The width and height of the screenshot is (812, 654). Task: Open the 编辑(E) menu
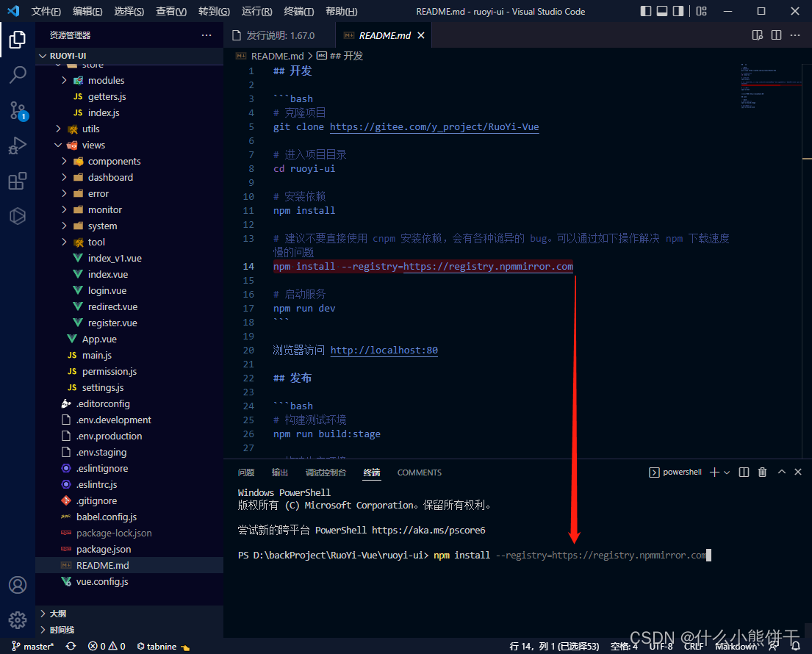[x=87, y=12]
